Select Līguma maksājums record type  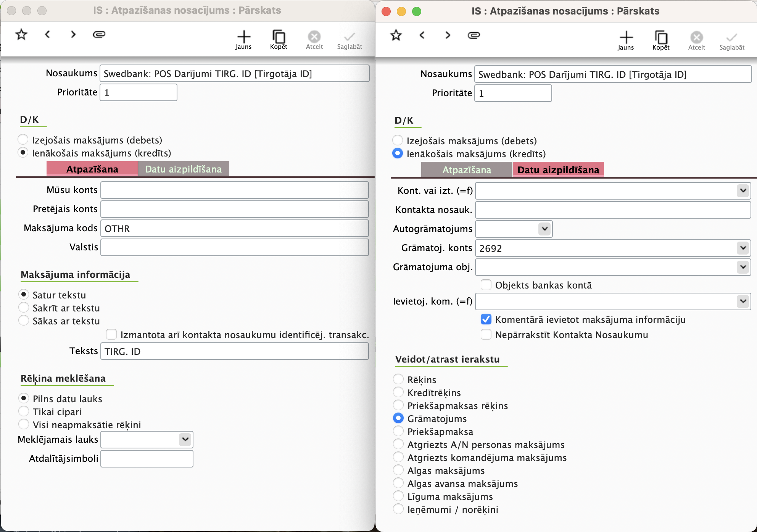point(398,496)
